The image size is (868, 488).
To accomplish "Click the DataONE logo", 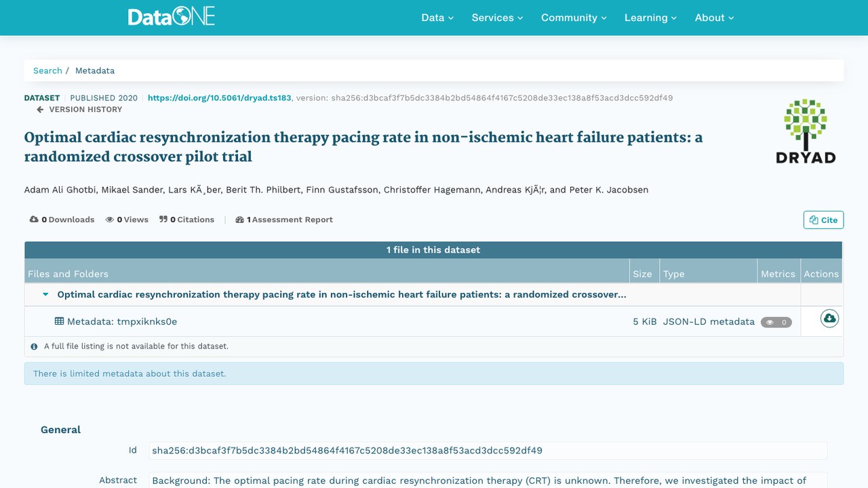I will point(172,17).
